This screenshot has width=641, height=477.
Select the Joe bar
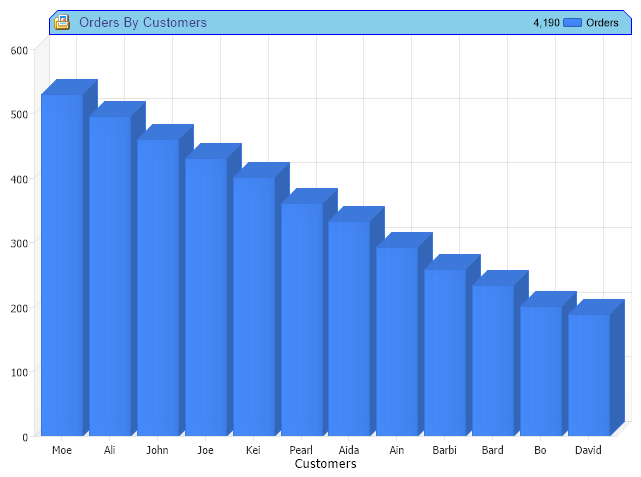[x=206, y=297]
